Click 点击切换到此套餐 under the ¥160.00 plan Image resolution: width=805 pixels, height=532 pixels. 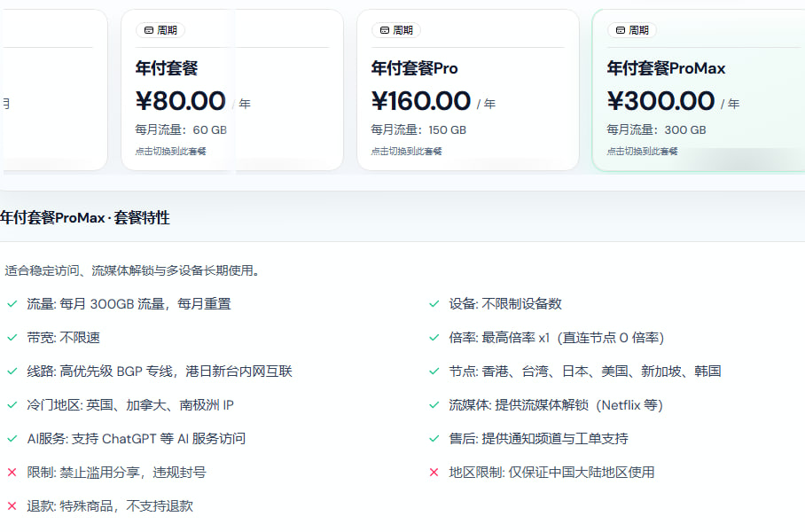[x=406, y=152]
